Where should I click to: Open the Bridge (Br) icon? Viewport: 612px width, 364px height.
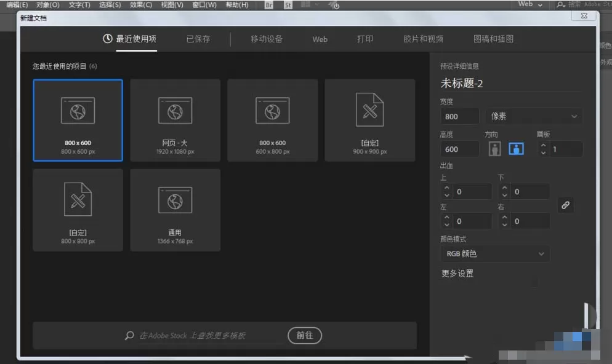pos(268,5)
